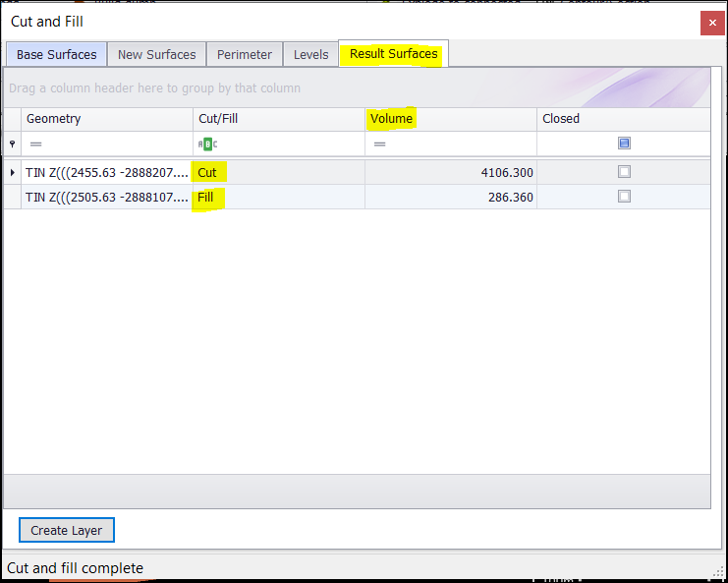Click the Geometry filter equals operator icon

(x=35, y=144)
